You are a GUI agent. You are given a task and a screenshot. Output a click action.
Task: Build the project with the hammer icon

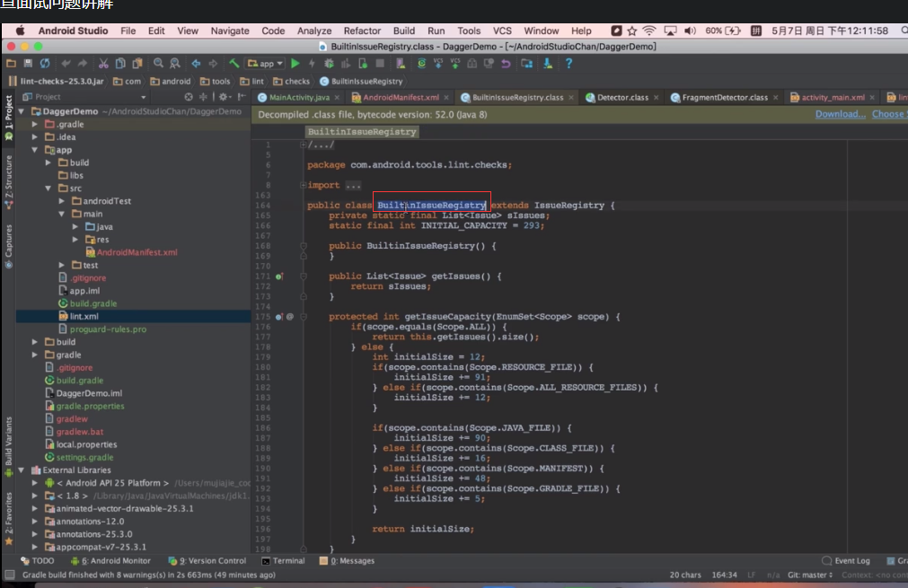click(x=234, y=64)
